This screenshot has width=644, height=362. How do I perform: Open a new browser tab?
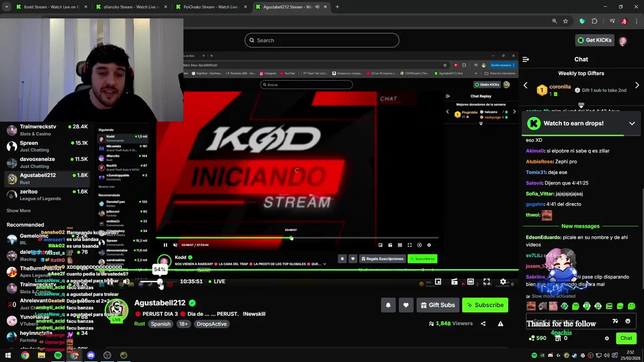coord(337,7)
